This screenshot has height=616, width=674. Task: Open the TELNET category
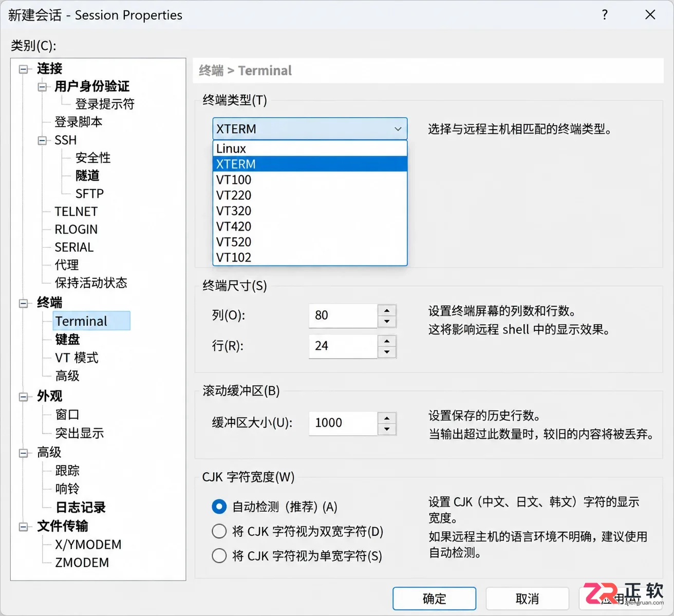76,212
